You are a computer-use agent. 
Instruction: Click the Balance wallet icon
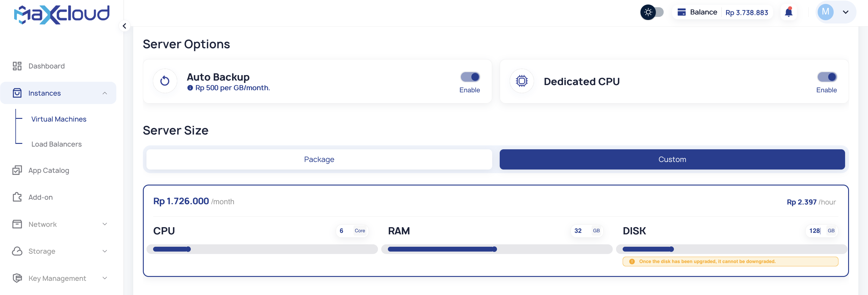681,12
